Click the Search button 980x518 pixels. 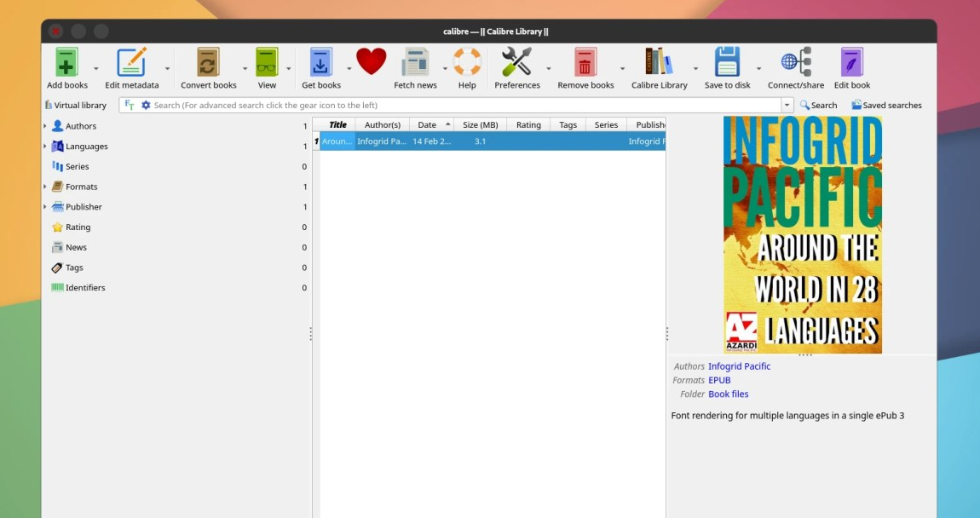[x=818, y=105]
